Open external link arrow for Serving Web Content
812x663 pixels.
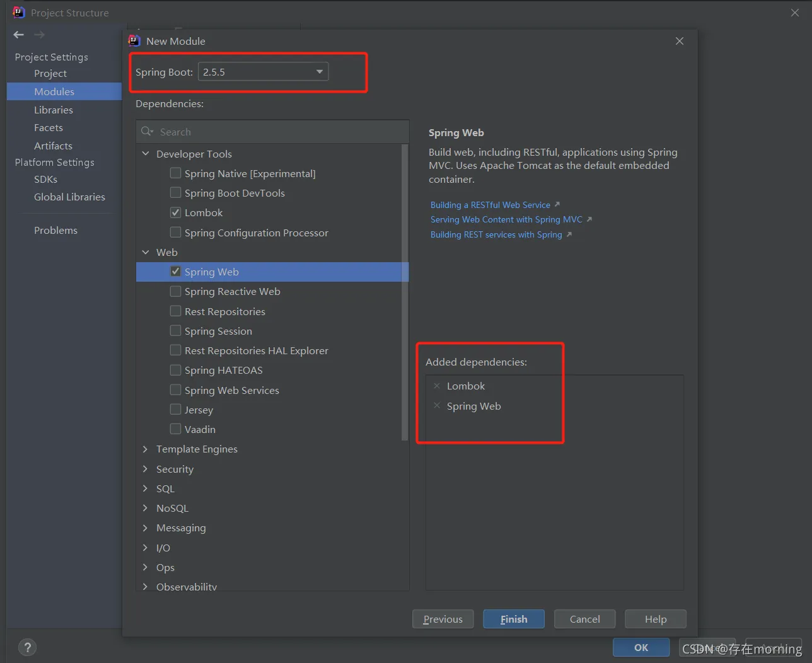(x=589, y=219)
